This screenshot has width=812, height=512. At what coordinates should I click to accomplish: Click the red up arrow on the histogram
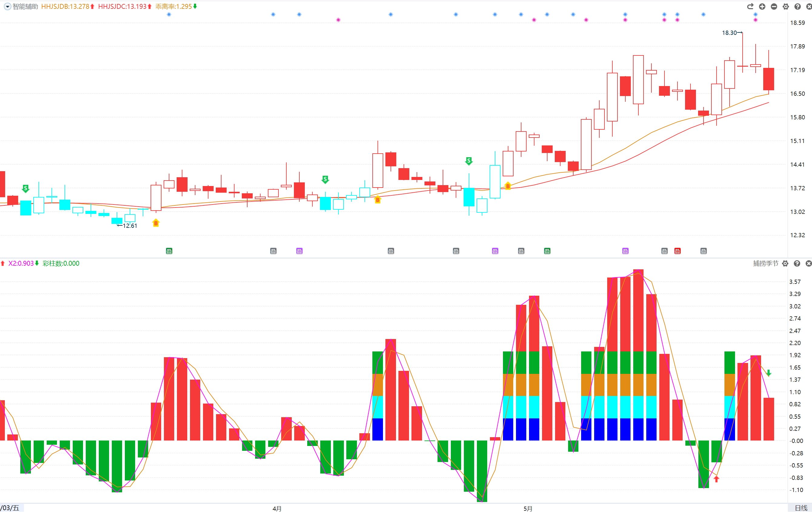click(x=717, y=479)
